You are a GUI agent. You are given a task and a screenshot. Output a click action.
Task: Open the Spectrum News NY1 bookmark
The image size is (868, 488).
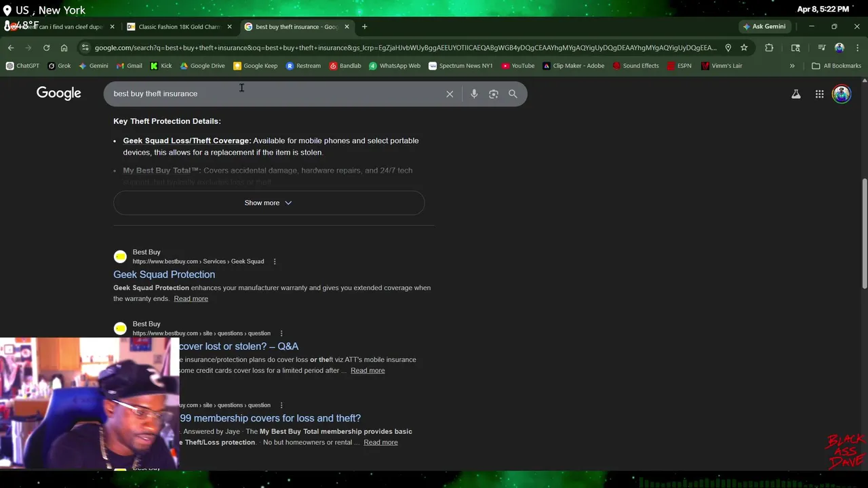click(x=460, y=66)
